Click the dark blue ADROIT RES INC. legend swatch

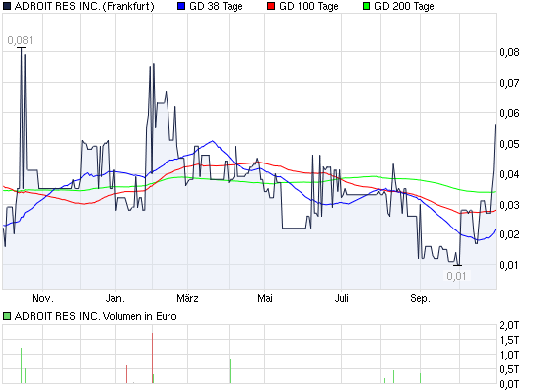pyautogui.click(x=7, y=6)
